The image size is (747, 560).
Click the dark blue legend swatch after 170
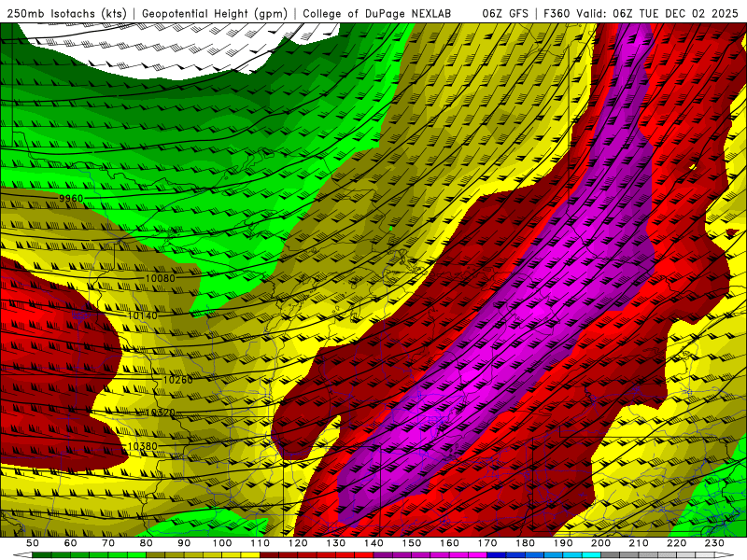497,555
